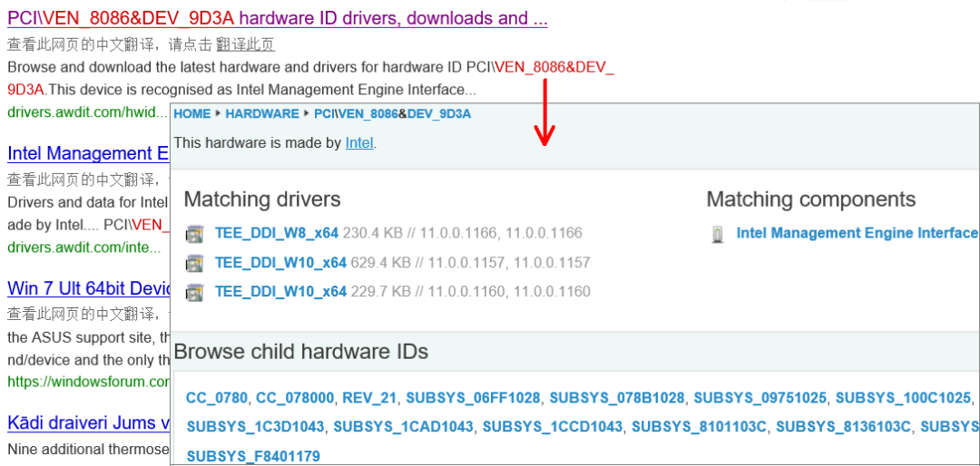Viewport: 980px width, 466px height.
Task: Select the SUBSYS_06FF1028 hardware ID
Action: coord(473,398)
